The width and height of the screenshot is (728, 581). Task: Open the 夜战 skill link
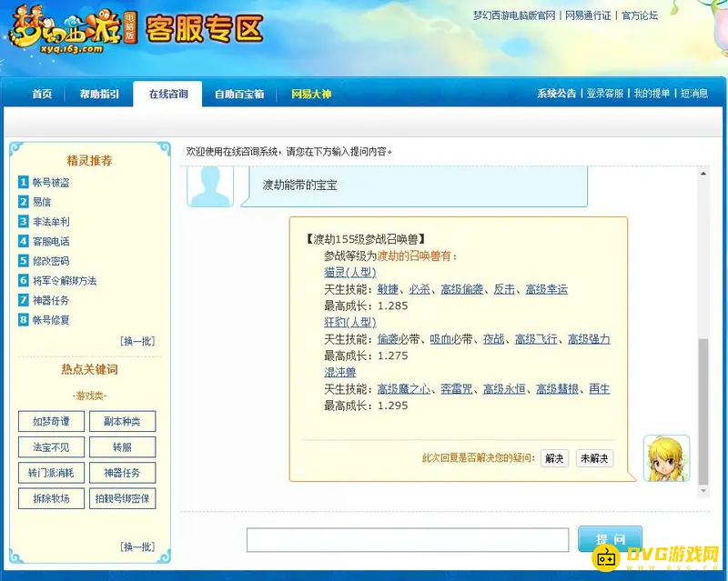coord(493,339)
